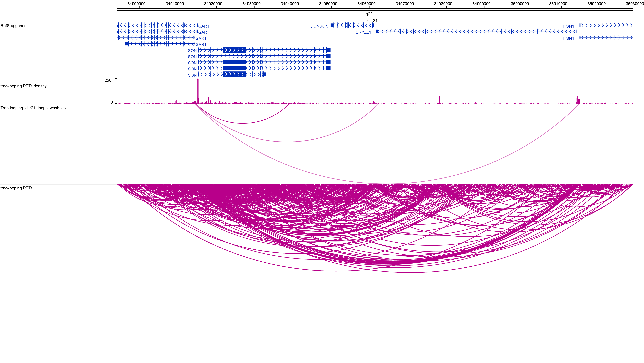Image resolution: width=644 pixels, height=363 pixels.
Task: Click the DONSON gene's first exon block
Action: pyautogui.click(x=332, y=25)
